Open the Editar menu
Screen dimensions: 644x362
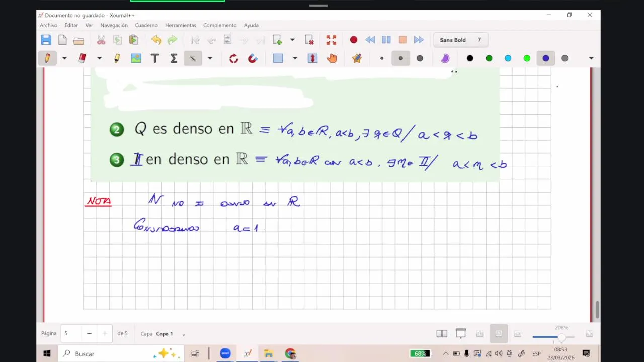(x=71, y=25)
